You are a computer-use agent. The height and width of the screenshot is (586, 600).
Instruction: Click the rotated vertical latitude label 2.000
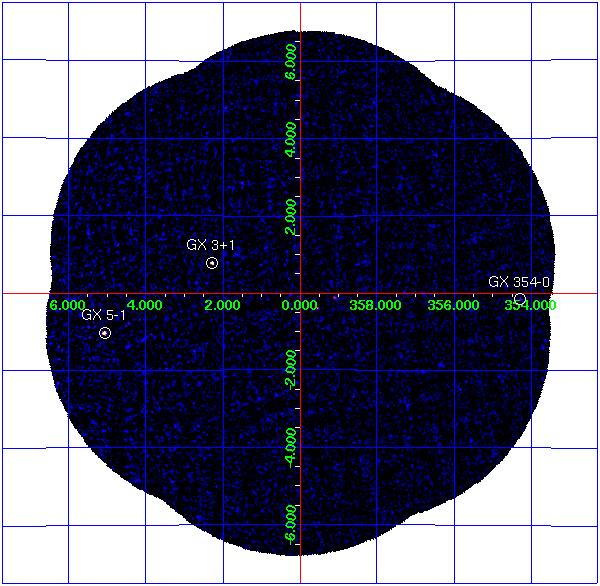[x=291, y=216]
